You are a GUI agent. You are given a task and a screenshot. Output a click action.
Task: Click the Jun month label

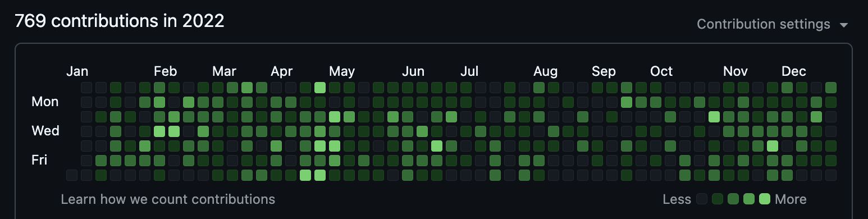pyautogui.click(x=413, y=71)
